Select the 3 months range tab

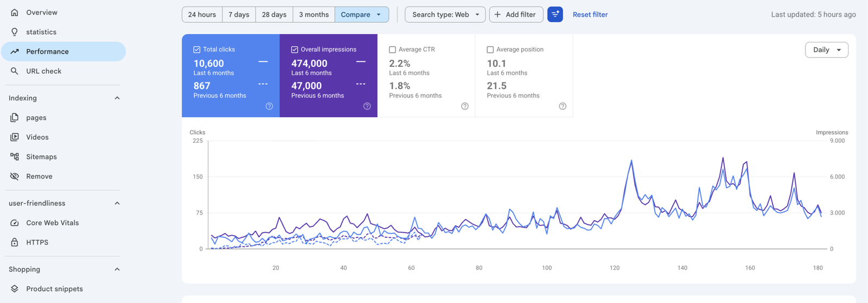(x=314, y=15)
